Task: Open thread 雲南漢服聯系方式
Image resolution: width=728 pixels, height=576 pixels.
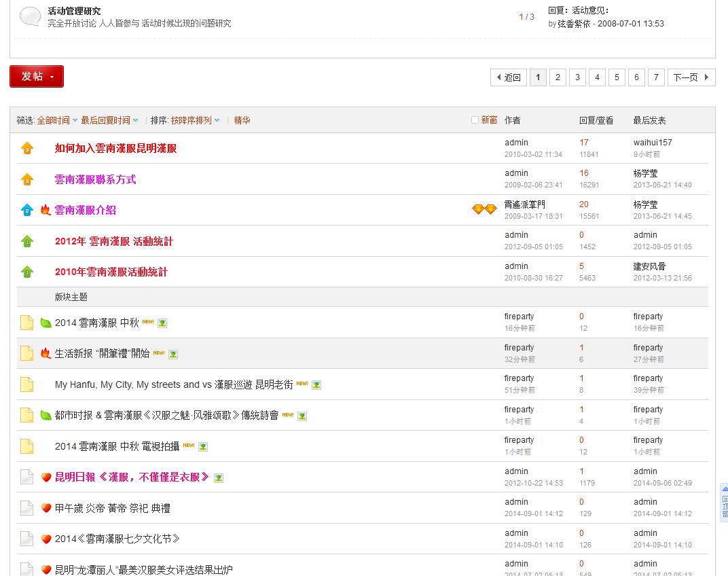Action: 95,179
